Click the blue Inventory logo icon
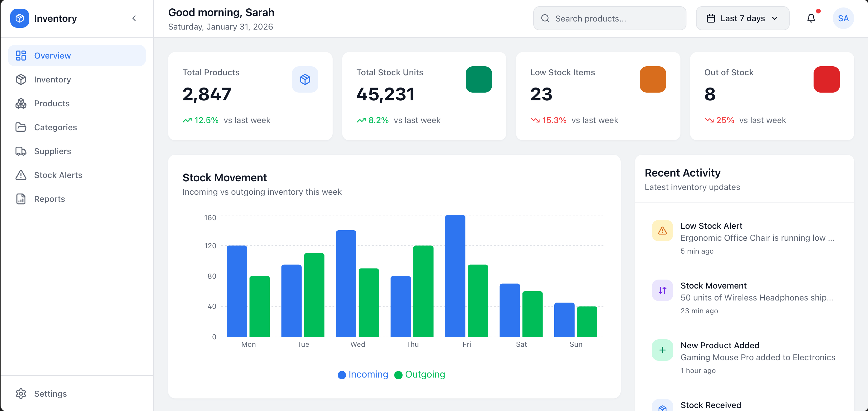868x411 pixels. [19, 18]
